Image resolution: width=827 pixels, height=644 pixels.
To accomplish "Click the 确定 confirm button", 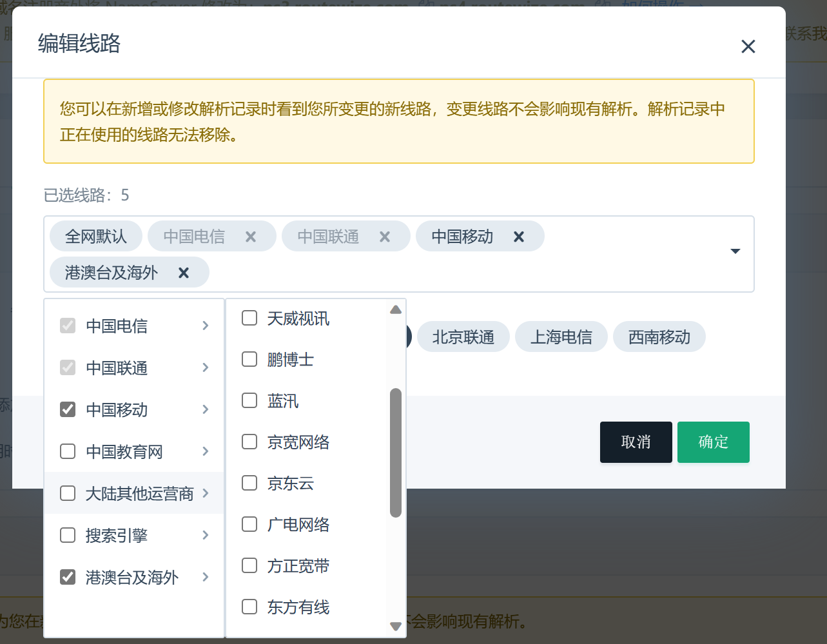I will (713, 442).
